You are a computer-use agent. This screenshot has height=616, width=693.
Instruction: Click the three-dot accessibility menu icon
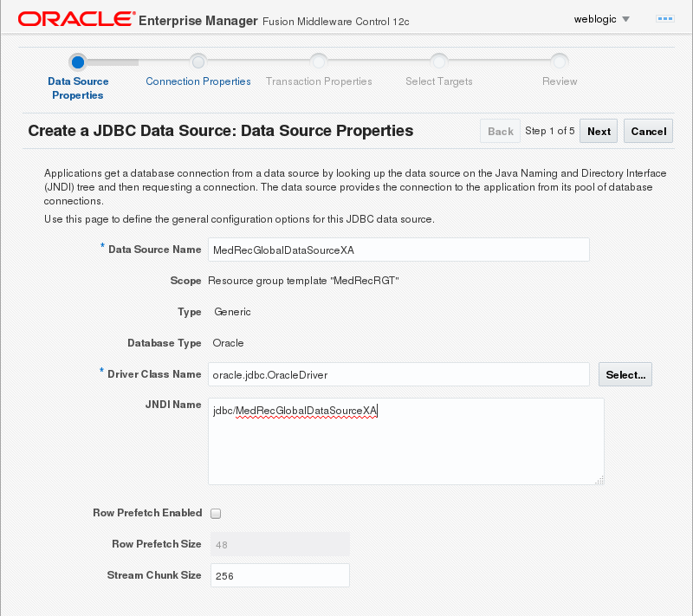[664, 18]
